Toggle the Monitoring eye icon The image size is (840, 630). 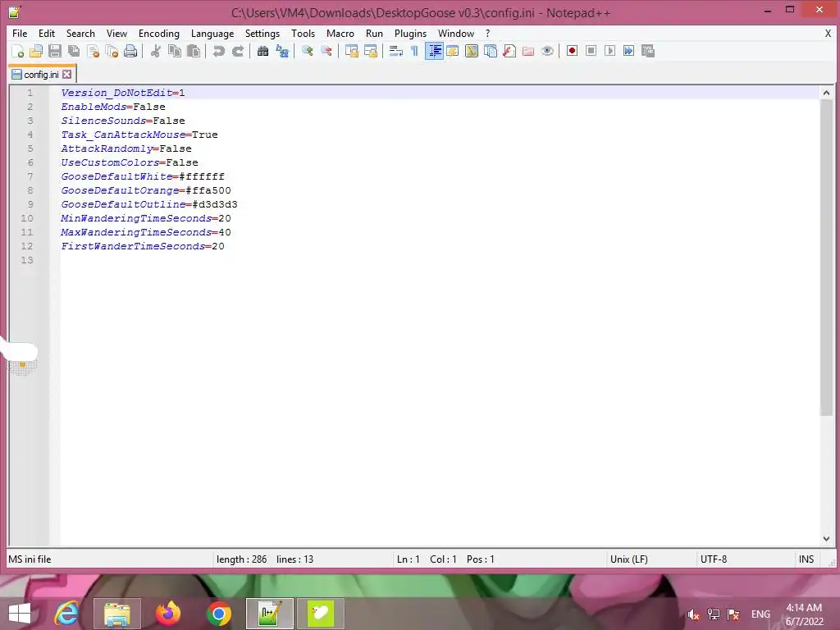tap(547, 51)
